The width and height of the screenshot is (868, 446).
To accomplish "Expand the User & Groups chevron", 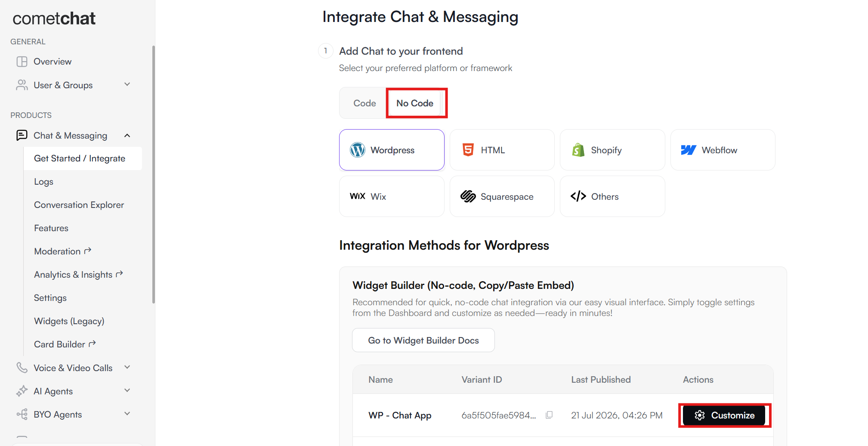I will click(127, 84).
